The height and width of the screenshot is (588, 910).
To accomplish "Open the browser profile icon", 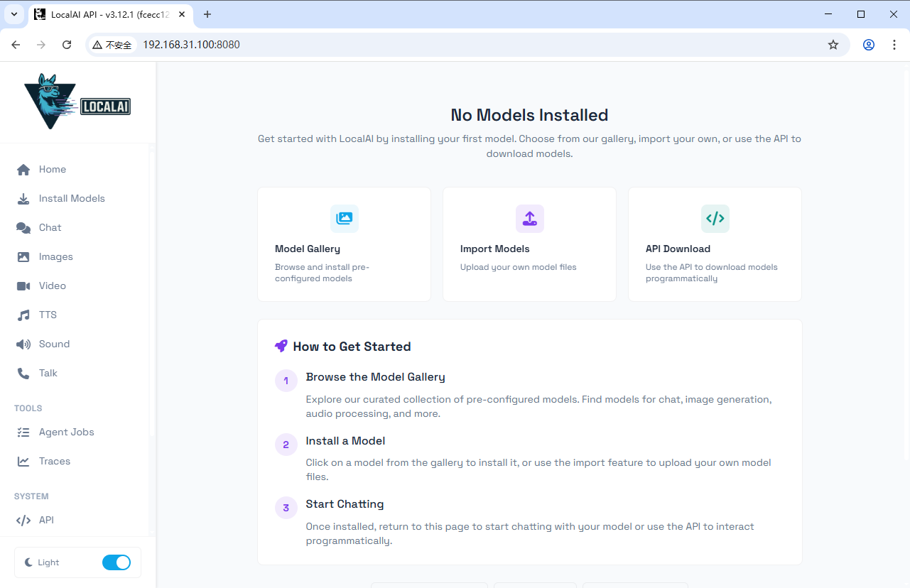I will click(869, 45).
